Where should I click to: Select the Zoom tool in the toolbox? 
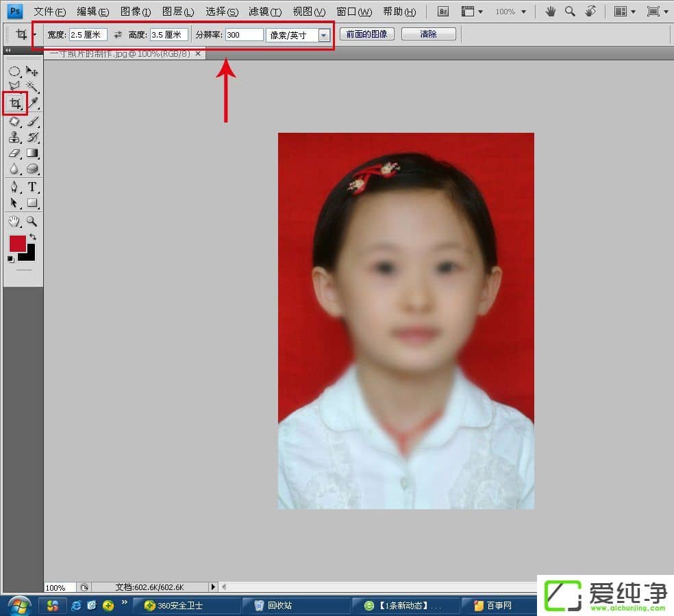(x=32, y=221)
